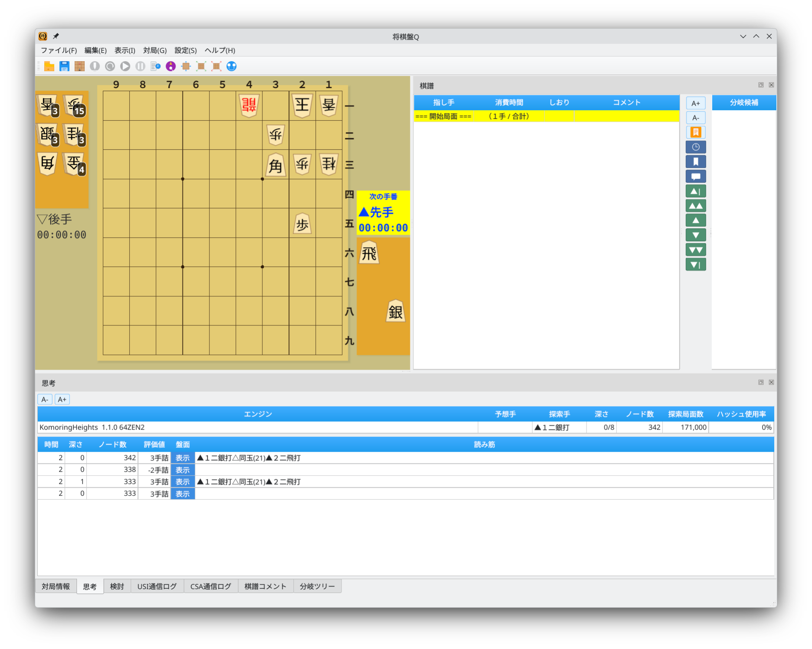The height and width of the screenshot is (649, 812).
Task: Toggle the blue bookmark column button
Action: [x=695, y=162]
